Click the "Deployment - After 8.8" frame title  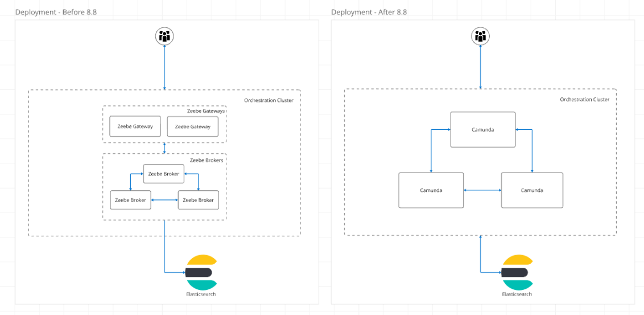pos(369,12)
